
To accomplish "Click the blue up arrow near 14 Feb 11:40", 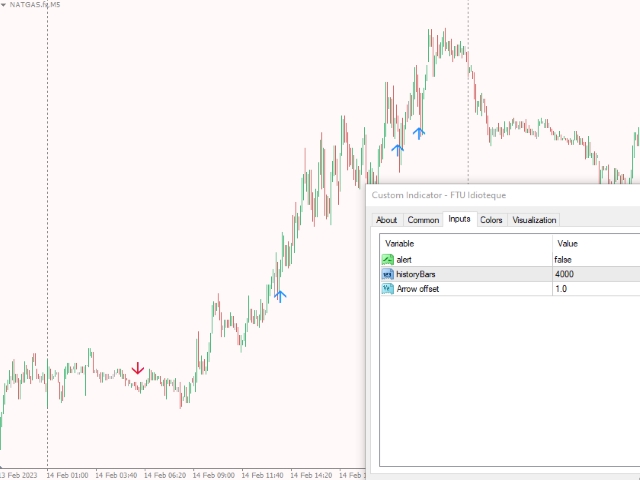I will pyautogui.click(x=280, y=296).
